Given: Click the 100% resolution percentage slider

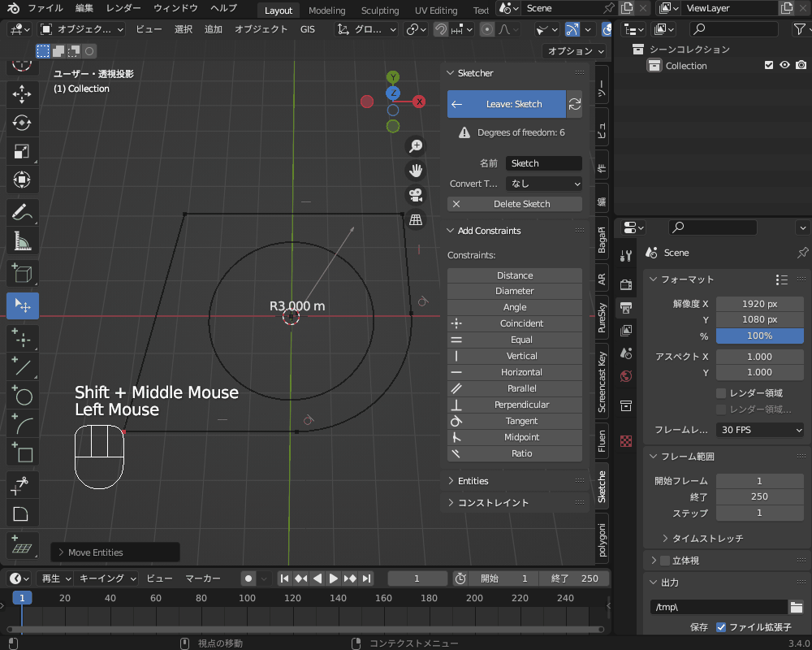Looking at the screenshot, I should point(759,336).
